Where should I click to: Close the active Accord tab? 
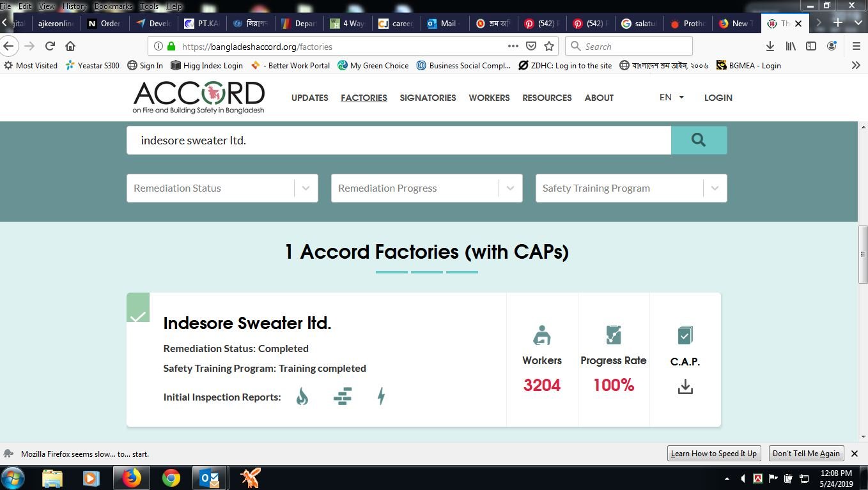click(x=798, y=23)
